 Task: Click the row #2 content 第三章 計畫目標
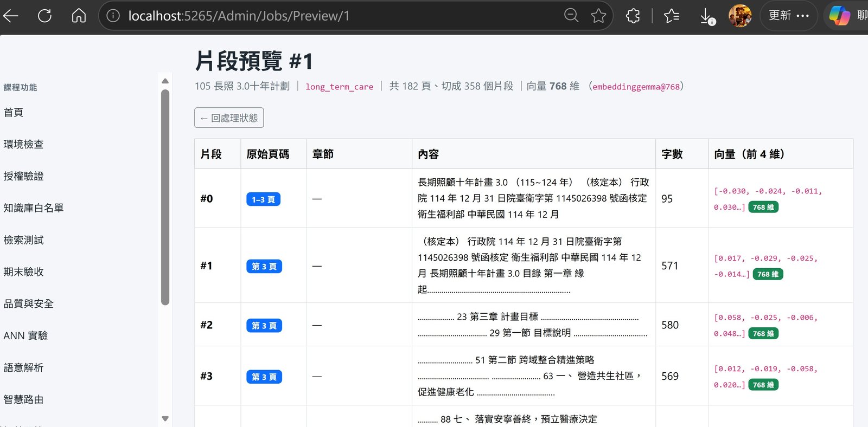[x=504, y=317]
